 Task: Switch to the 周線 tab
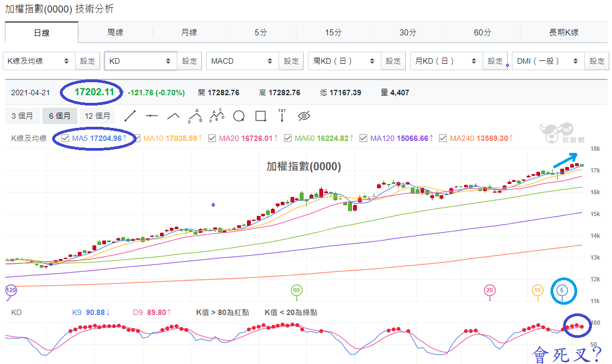pos(115,33)
